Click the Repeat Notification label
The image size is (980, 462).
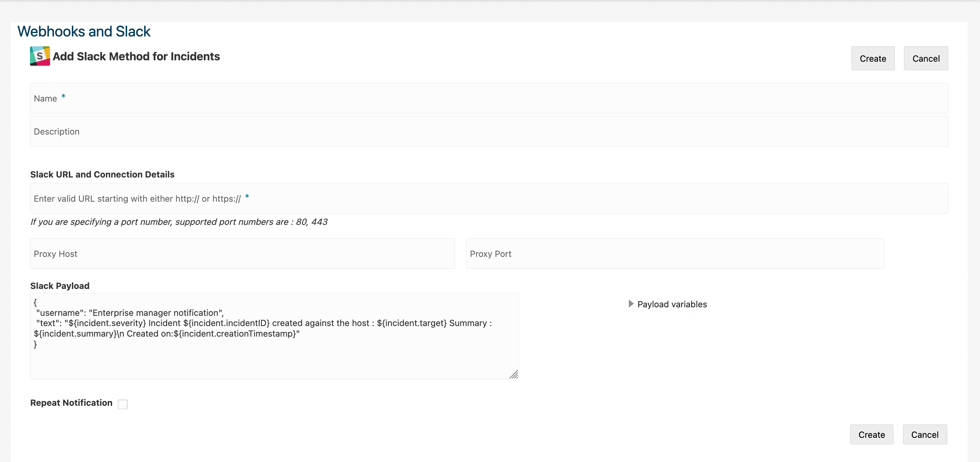tap(71, 403)
